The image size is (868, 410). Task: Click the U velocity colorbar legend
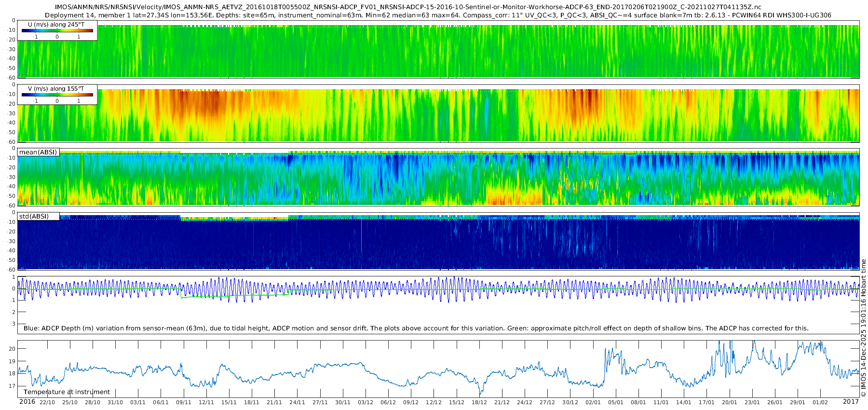point(57,31)
